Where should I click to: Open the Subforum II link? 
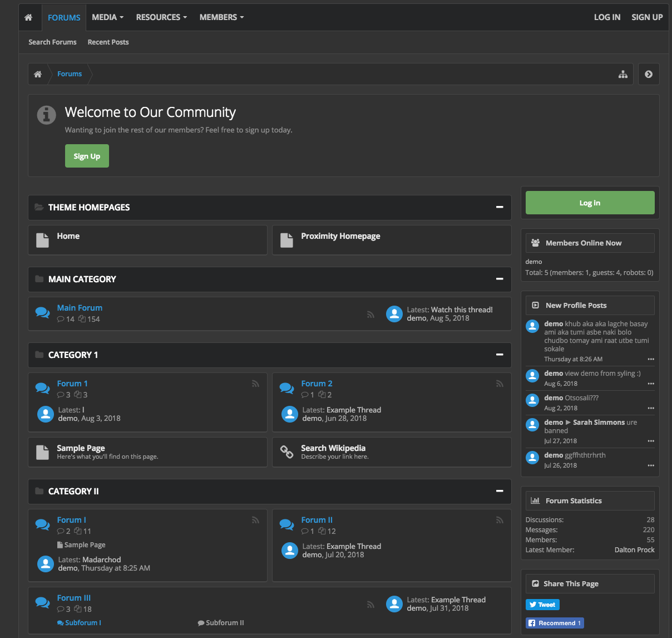[x=225, y=623]
